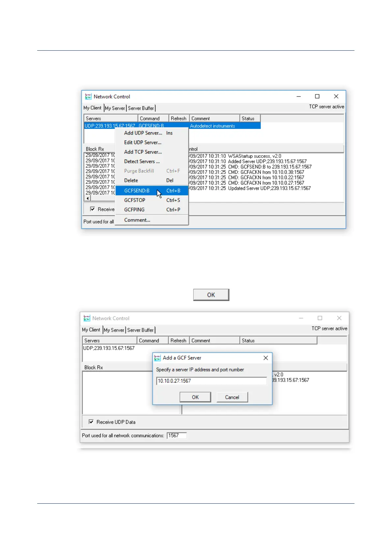Toggle Receive UDP Data checkbox
The width and height of the screenshot is (392, 554).
tap(91, 422)
